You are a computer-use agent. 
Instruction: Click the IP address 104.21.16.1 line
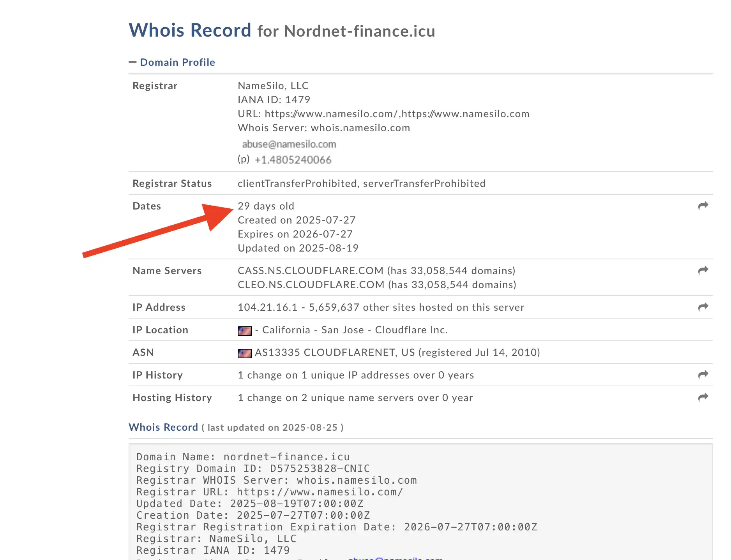click(381, 307)
